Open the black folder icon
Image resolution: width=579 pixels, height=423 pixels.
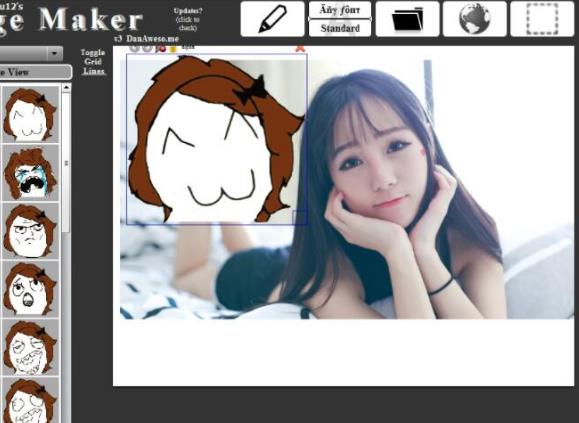(407, 19)
